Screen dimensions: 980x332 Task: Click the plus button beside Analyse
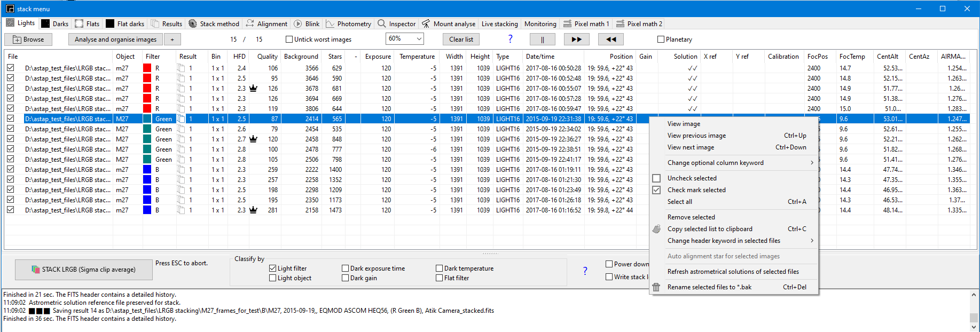point(172,39)
